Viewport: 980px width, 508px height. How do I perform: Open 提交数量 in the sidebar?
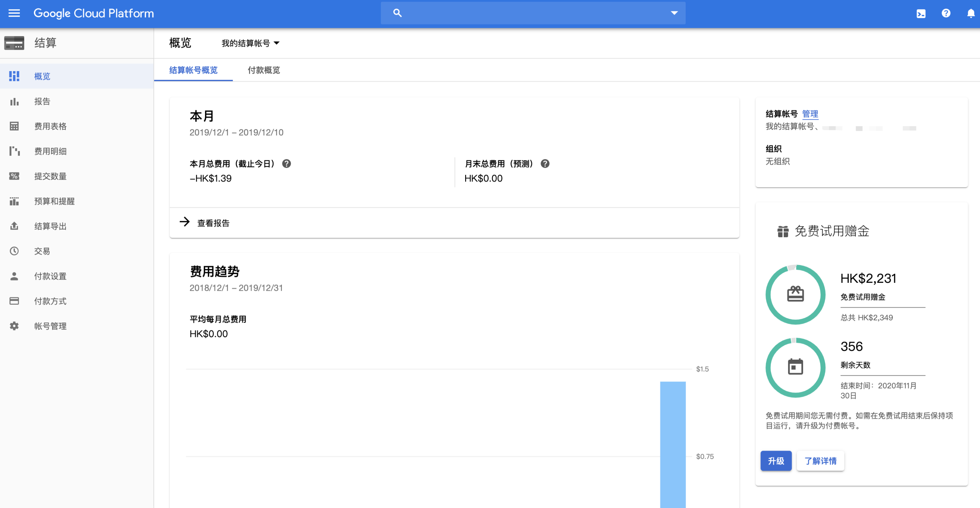click(x=77, y=176)
